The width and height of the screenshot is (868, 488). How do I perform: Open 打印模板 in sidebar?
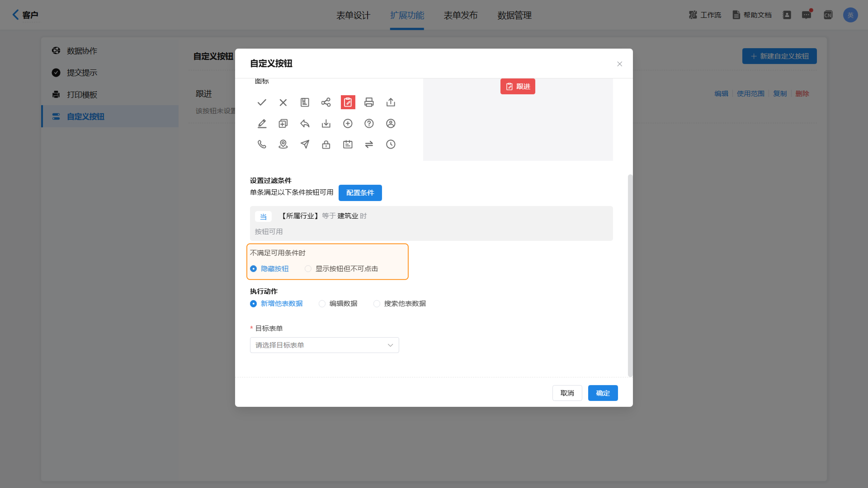[110, 94]
